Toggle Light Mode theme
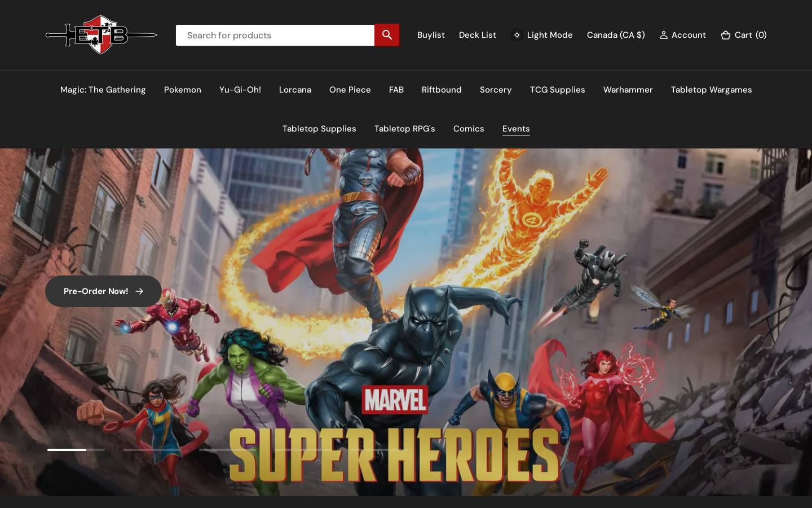This screenshot has width=812, height=508. (542, 35)
